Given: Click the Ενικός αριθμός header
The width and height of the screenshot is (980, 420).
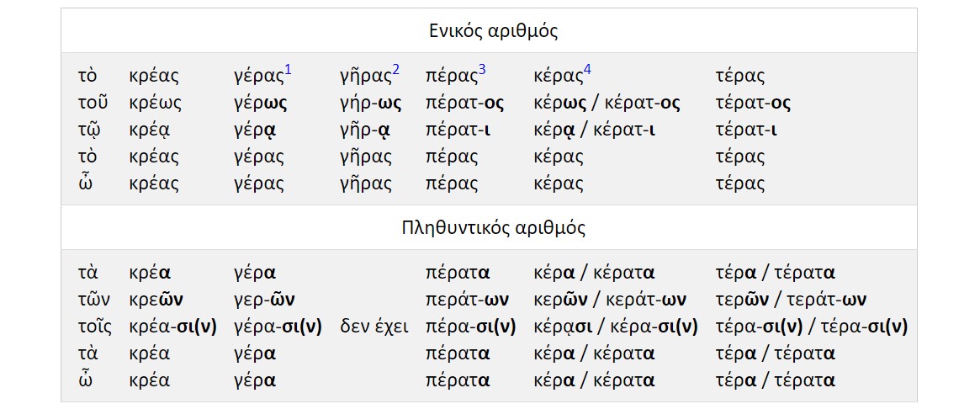Looking at the screenshot, I should [x=494, y=30].
